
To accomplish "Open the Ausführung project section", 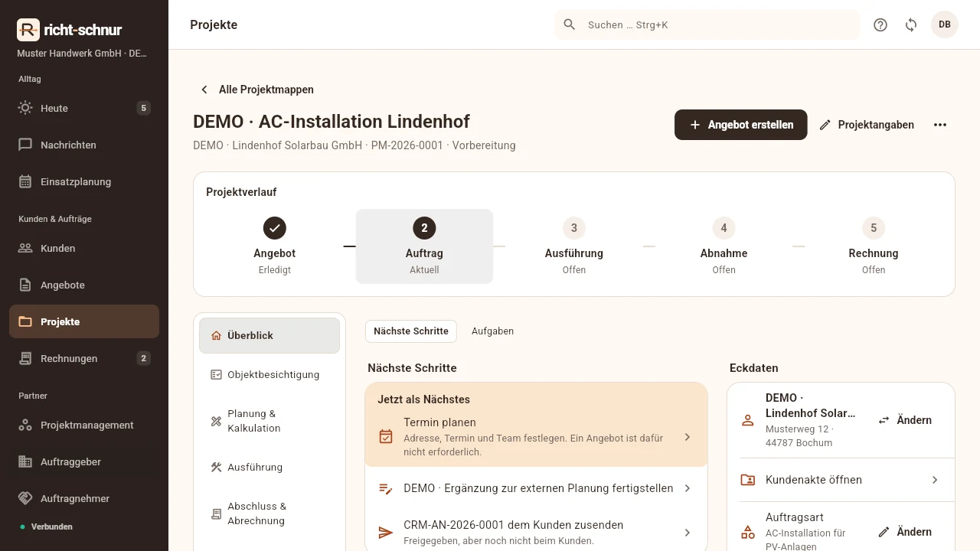I will coord(269,467).
